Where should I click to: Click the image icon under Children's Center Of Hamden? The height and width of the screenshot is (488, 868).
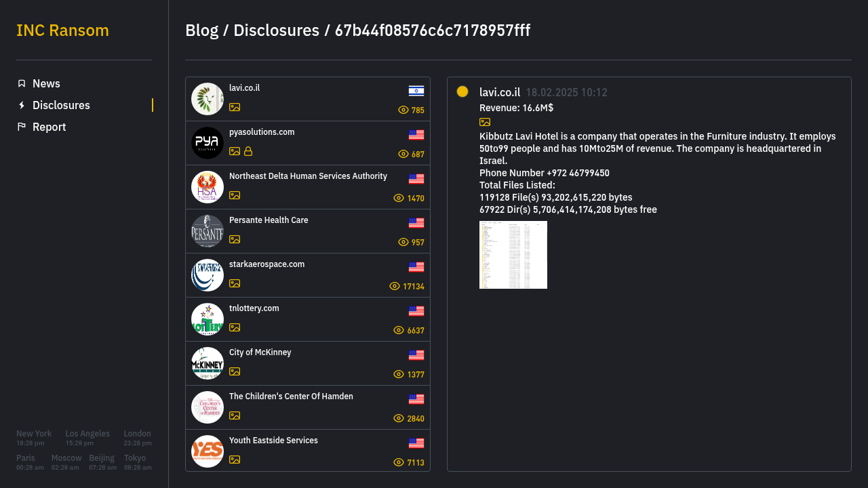click(235, 415)
